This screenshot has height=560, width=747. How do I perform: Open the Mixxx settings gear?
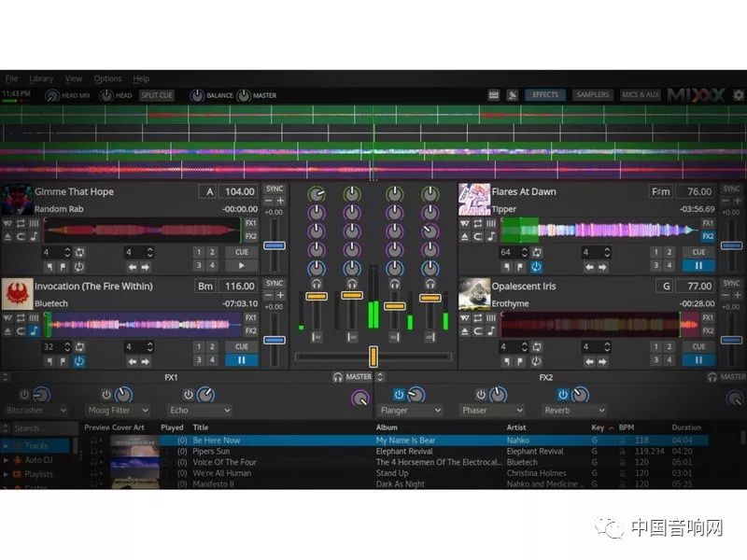739,95
